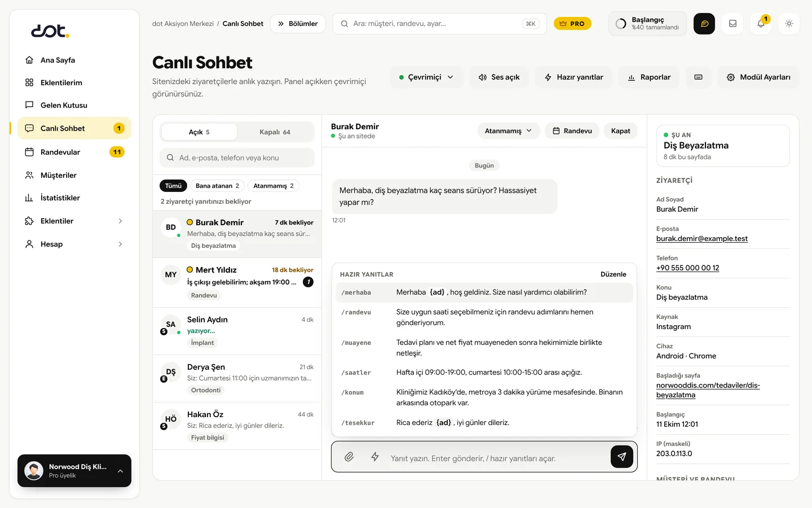Screen dimensions: 812x508
Task: Open Mert Yıldız conversation
Action: point(237,282)
